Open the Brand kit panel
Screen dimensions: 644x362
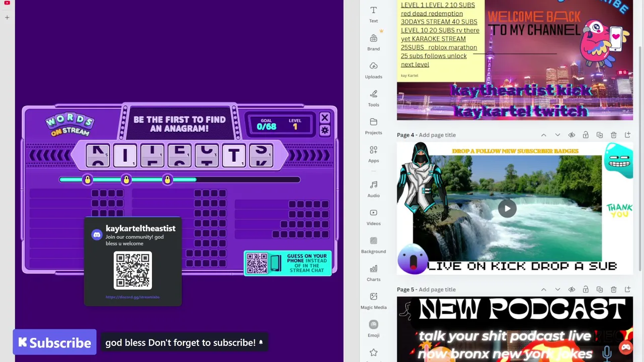click(373, 42)
